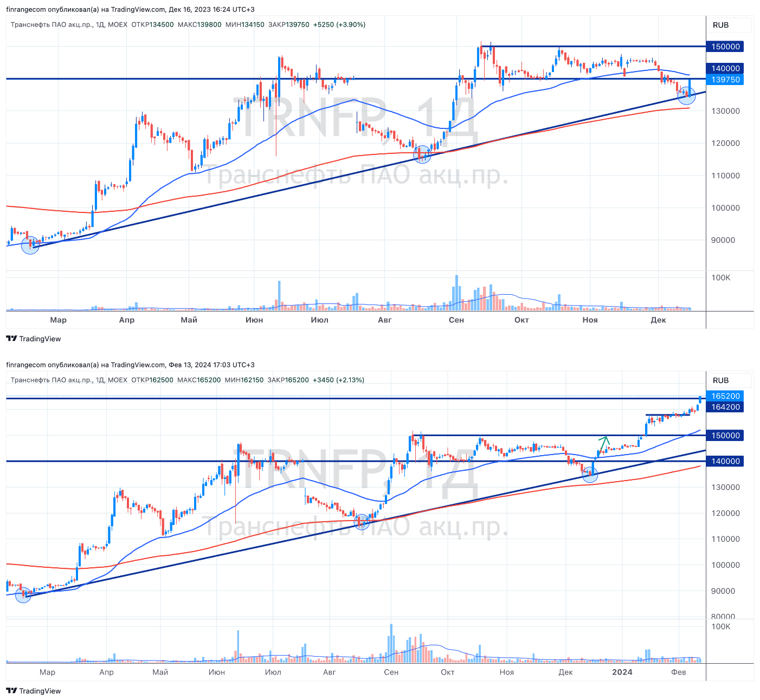This screenshot has height=700, width=760.
Task: Click the 100000 price label on upper chart
Action: pos(725,208)
